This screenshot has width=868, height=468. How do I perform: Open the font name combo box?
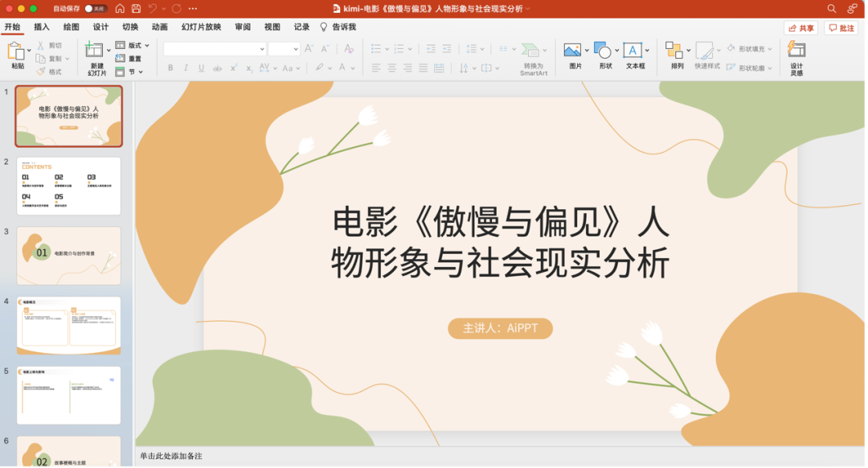click(x=215, y=49)
